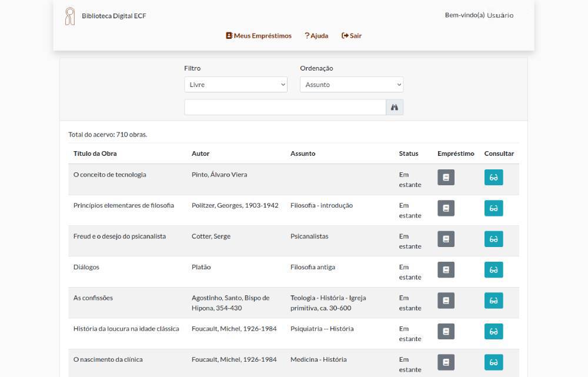Viewport: 588px width, 377px height.
Task: Click author Pinto, Álvaro Viera
Action: 219,175
